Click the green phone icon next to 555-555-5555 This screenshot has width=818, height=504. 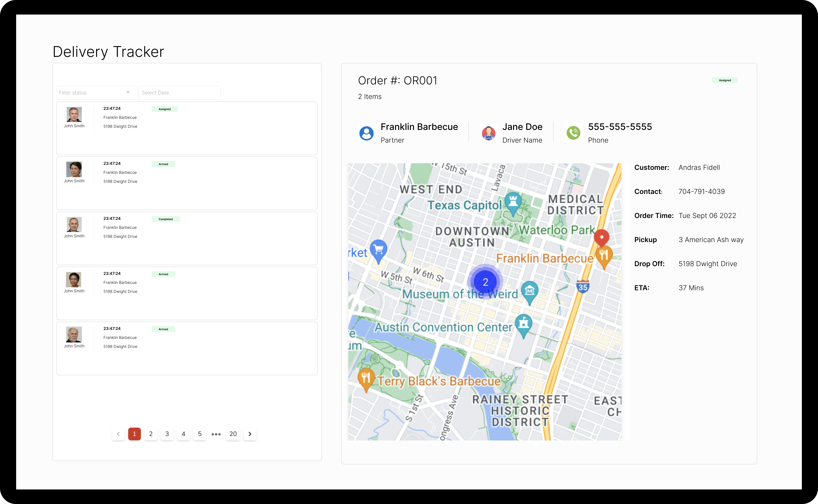tap(574, 133)
